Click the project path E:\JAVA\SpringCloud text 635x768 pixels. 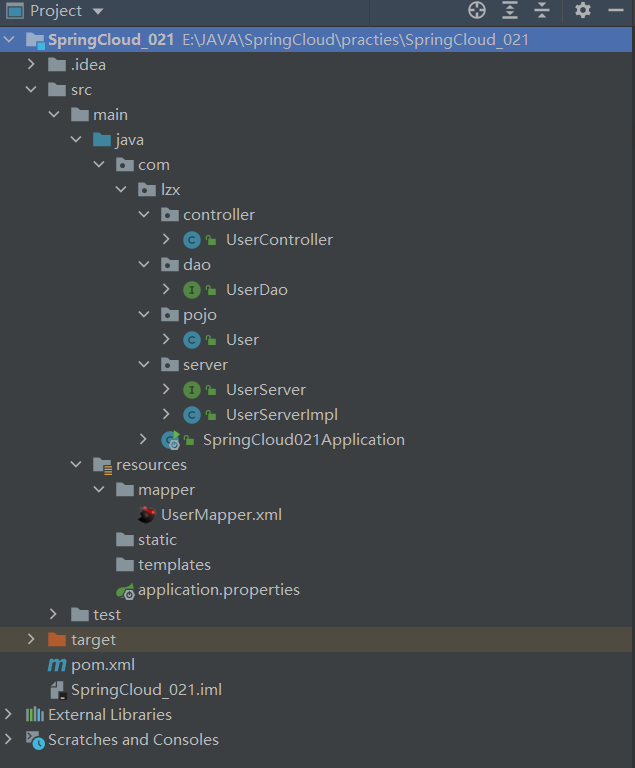(356, 40)
